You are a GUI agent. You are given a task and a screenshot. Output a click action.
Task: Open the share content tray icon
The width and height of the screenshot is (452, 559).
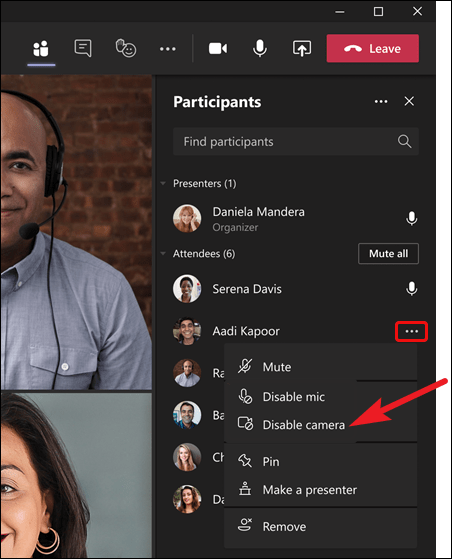click(x=302, y=48)
